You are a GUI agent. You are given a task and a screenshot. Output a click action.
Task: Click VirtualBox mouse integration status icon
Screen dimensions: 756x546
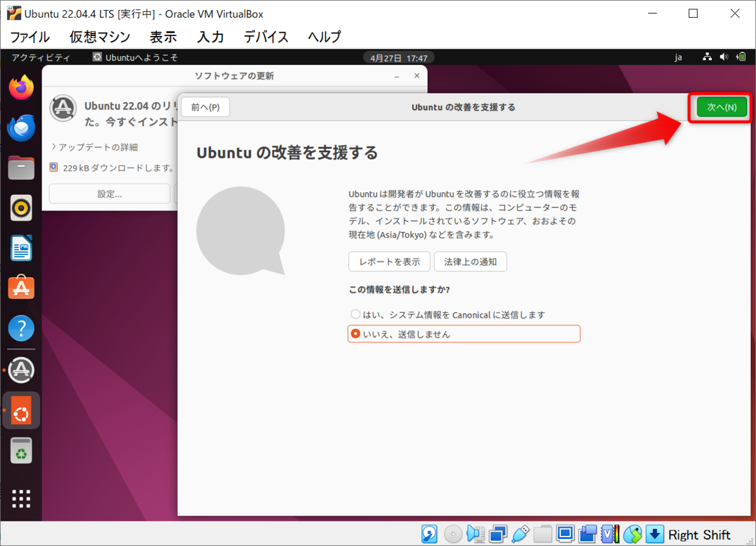tap(633, 535)
